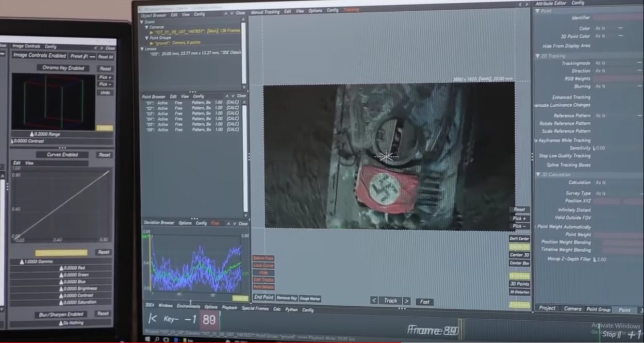Toggle Blur/Sharpen Enabled button
This screenshot has width=644, height=343.
pyautogui.click(x=62, y=314)
